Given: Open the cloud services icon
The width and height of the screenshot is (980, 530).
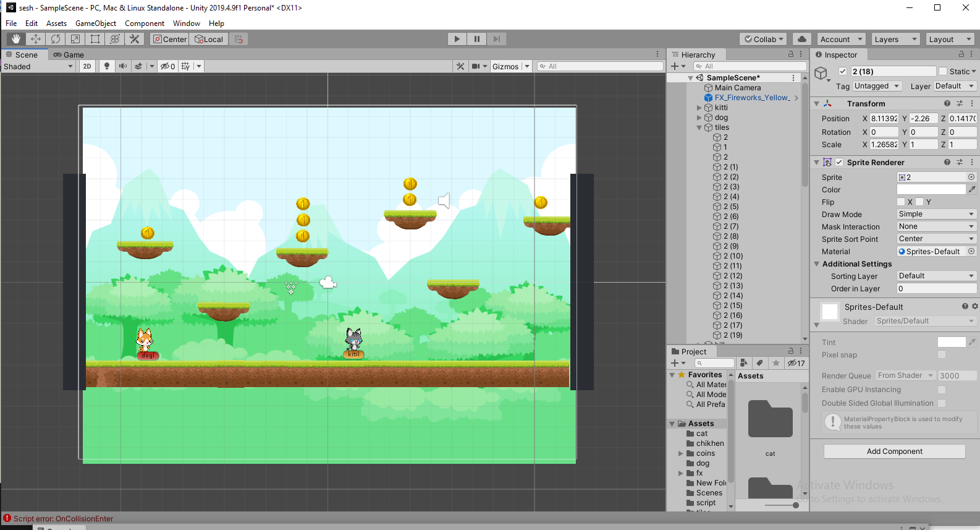Looking at the screenshot, I should click(802, 39).
